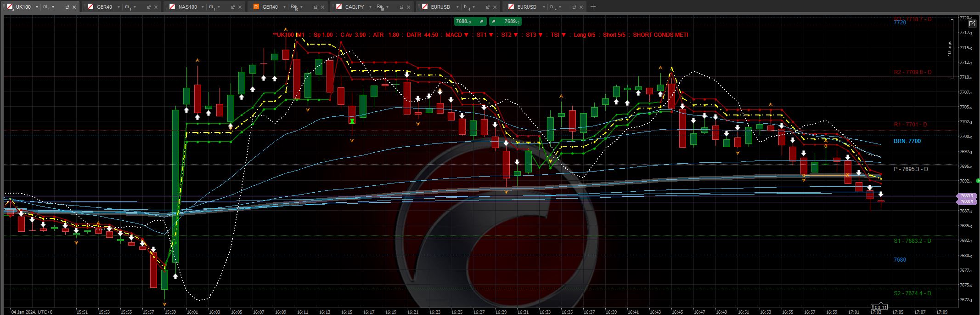Viewport: 980px width, 315px height.
Task: Close the UK100 chart tab
Action: pyautogui.click(x=74, y=7)
